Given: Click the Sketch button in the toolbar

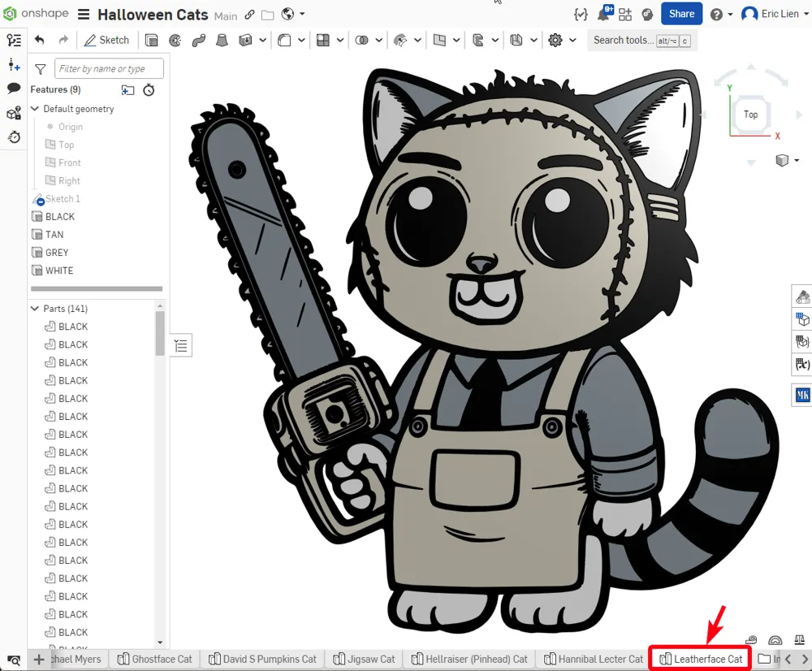Looking at the screenshot, I should click(106, 39).
